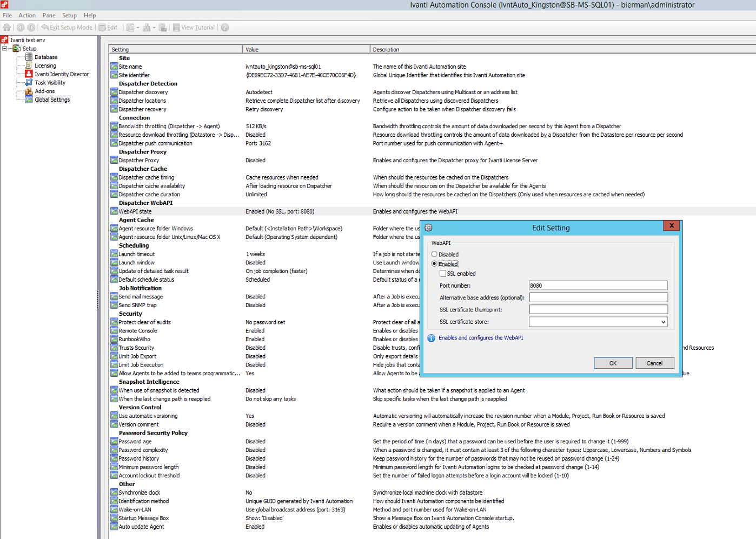Select the Enabled radio button
Image resolution: width=756 pixels, height=539 pixels.
tap(434, 264)
